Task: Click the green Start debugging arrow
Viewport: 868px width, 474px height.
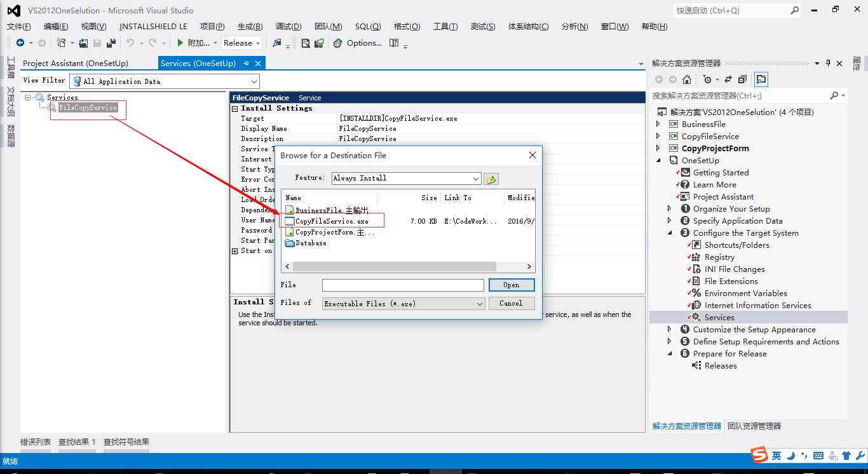Action: coord(180,43)
